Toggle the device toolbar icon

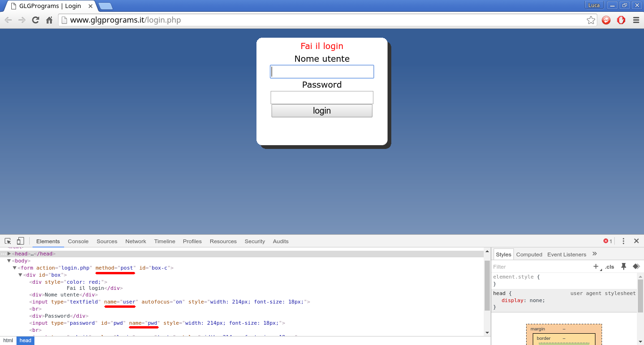[x=20, y=241]
